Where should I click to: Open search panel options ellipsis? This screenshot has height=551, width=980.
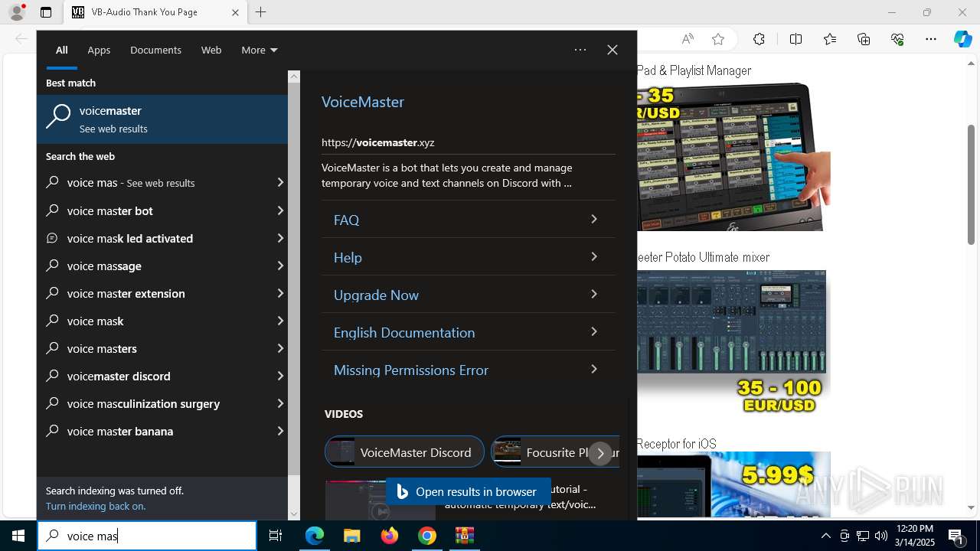pos(580,50)
